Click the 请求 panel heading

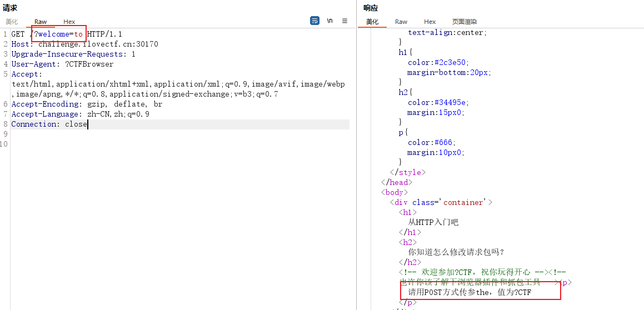[10, 8]
